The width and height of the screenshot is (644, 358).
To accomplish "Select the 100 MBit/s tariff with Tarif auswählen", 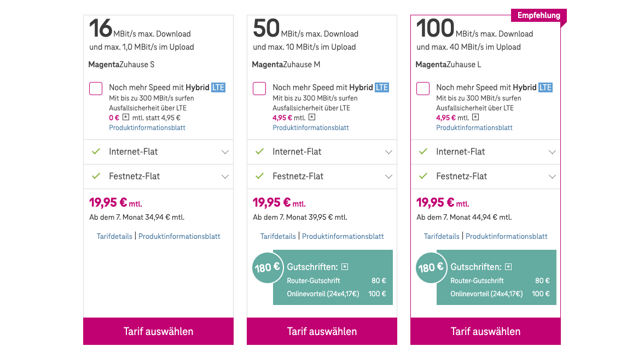I will (485, 331).
